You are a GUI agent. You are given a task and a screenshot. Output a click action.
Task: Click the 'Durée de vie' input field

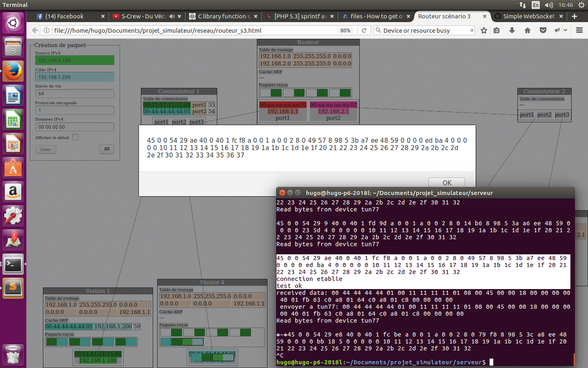pyautogui.click(x=74, y=93)
